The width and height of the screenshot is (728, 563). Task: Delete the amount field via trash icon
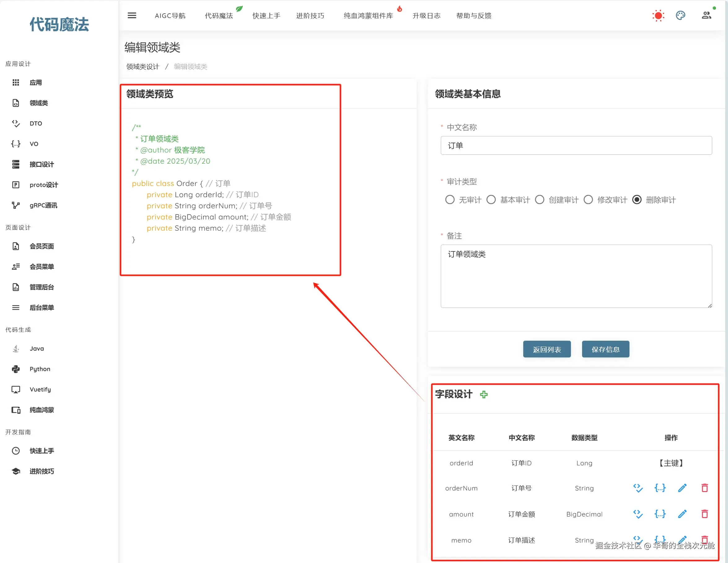click(704, 514)
